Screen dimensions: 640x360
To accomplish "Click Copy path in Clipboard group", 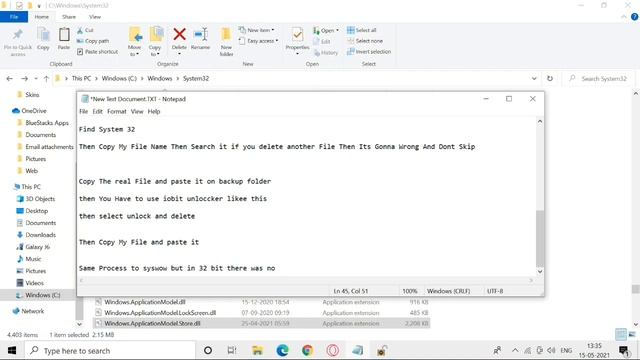I will (93, 41).
